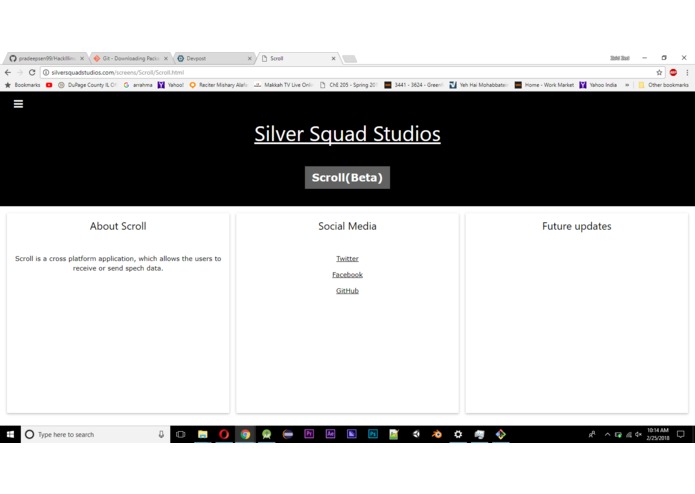Screen dimensions: 695x494
Task: Open Opera browser from the taskbar
Action: pos(224,435)
